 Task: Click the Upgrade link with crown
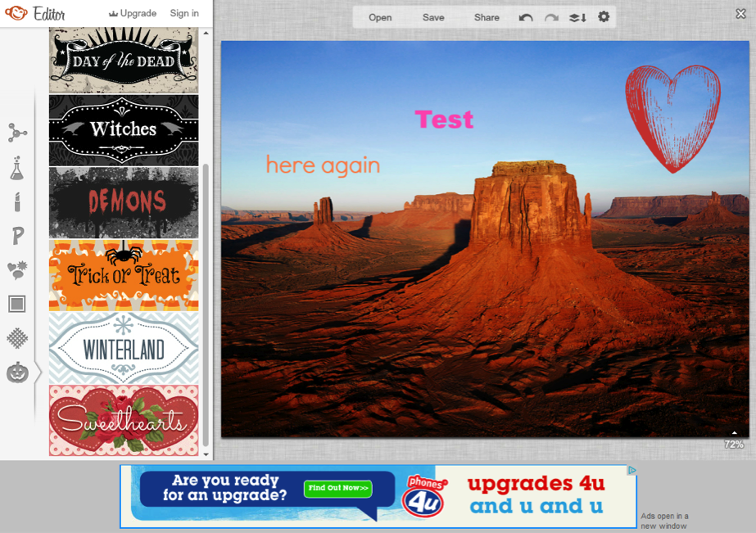coord(133,13)
